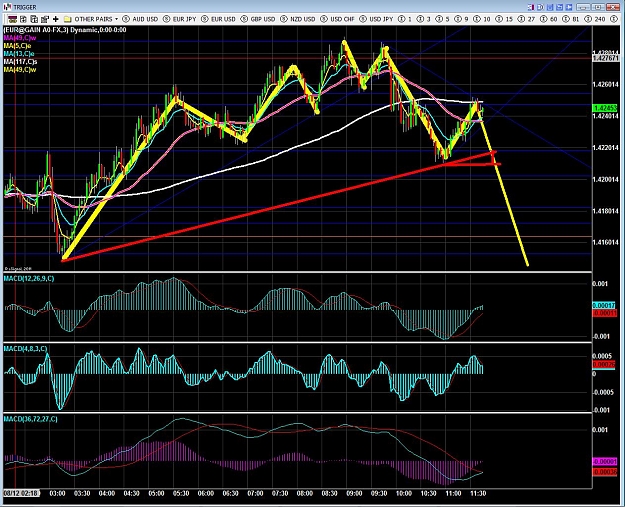Set chart interval to 15 minutes
The height and width of the screenshot is (507, 625).
(504, 19)
